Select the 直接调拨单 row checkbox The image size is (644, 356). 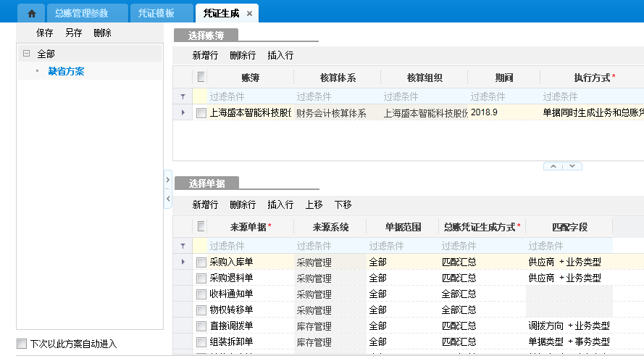[201, 326]
